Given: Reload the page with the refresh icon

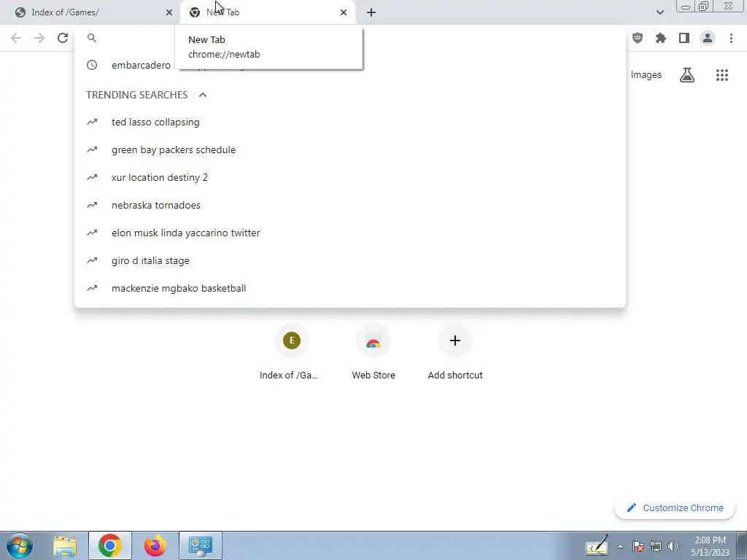Looking at the screenshot, I should [x=63, y=38].
